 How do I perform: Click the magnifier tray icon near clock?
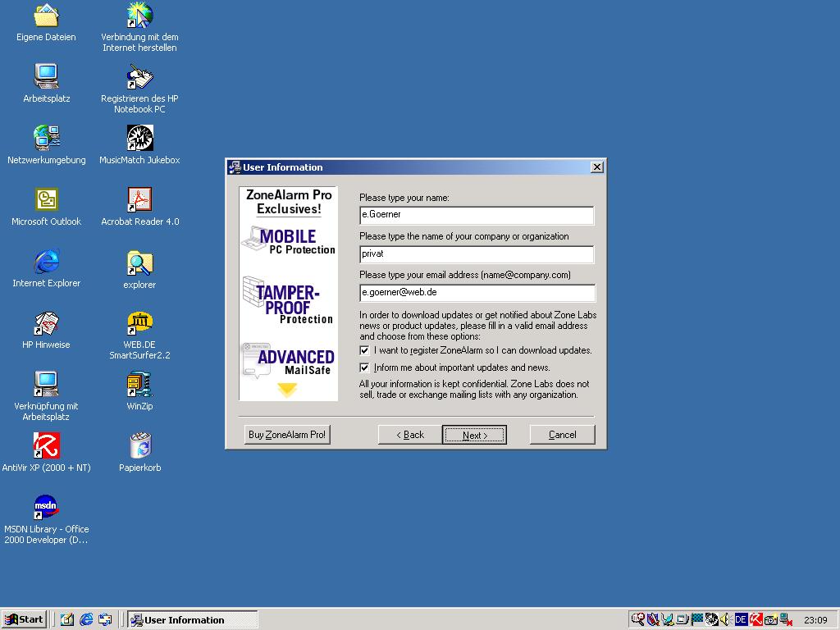(637, 619)
